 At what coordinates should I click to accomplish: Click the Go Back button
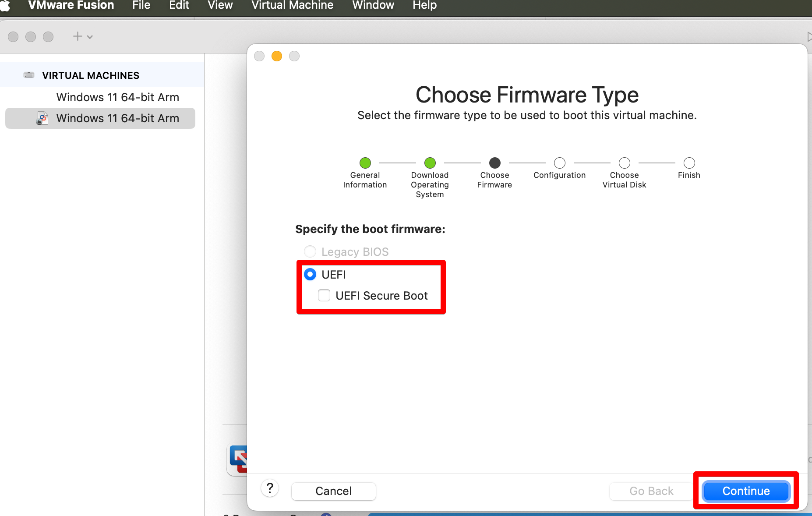(651, 491)
